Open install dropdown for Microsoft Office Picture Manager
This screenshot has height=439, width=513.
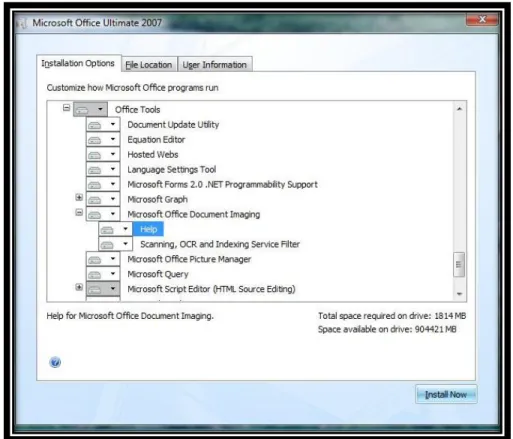point(103,259)
